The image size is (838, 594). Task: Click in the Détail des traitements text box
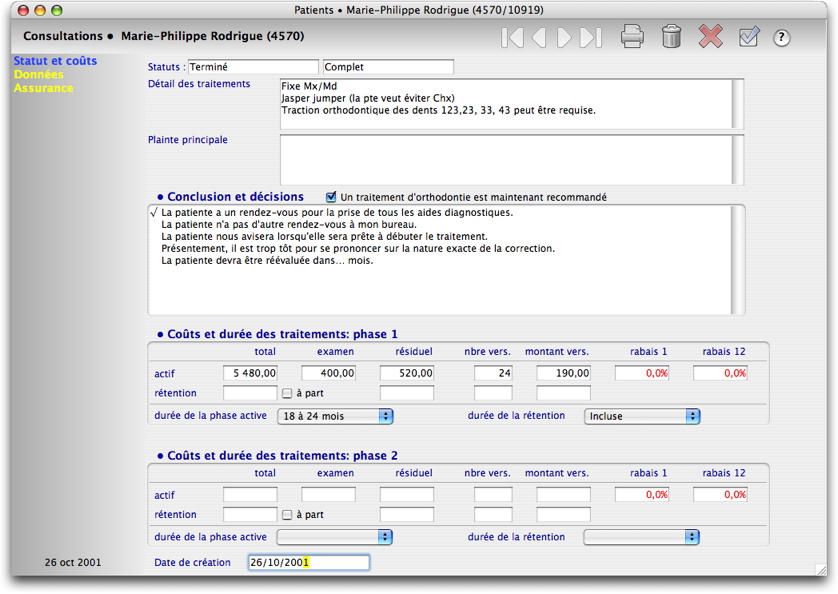pyautogui.click(x=506, y=104)
